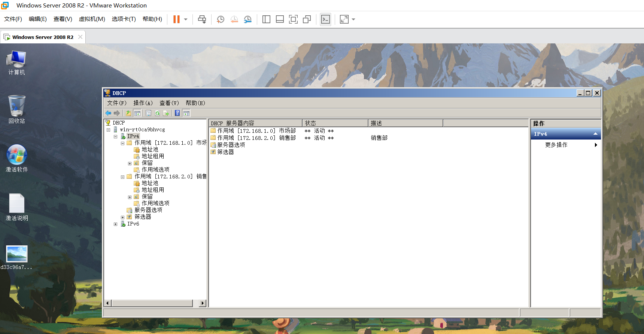Select the 激活说明 file icon
The width and height of the screenshot is (644, 334).
click(16, 207)
